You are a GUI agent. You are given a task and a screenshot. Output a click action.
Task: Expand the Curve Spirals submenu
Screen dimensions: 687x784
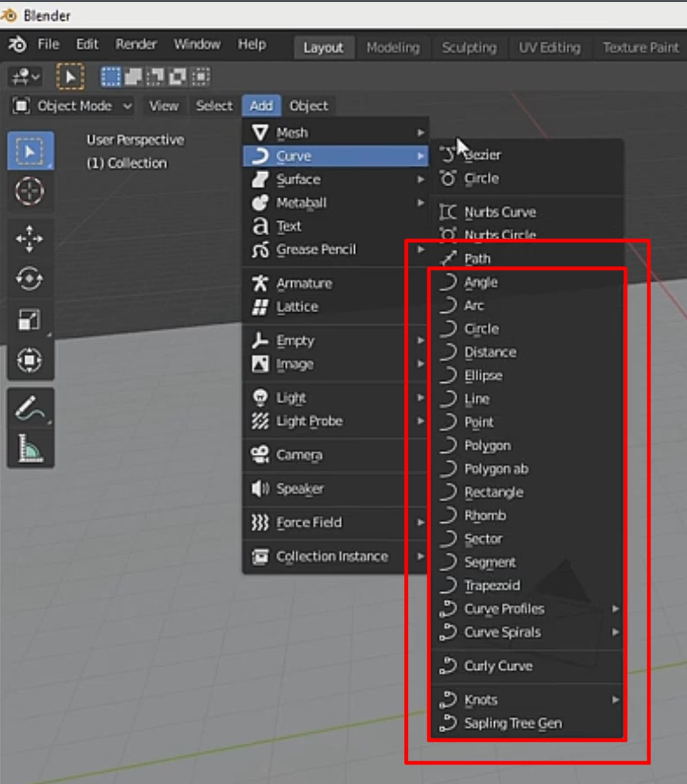point(528,632)
